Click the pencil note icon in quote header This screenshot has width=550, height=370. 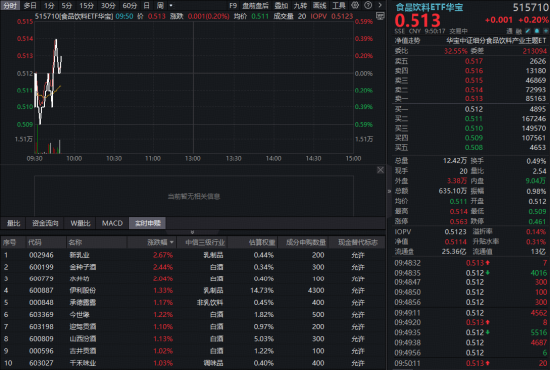tap(528, 31)
